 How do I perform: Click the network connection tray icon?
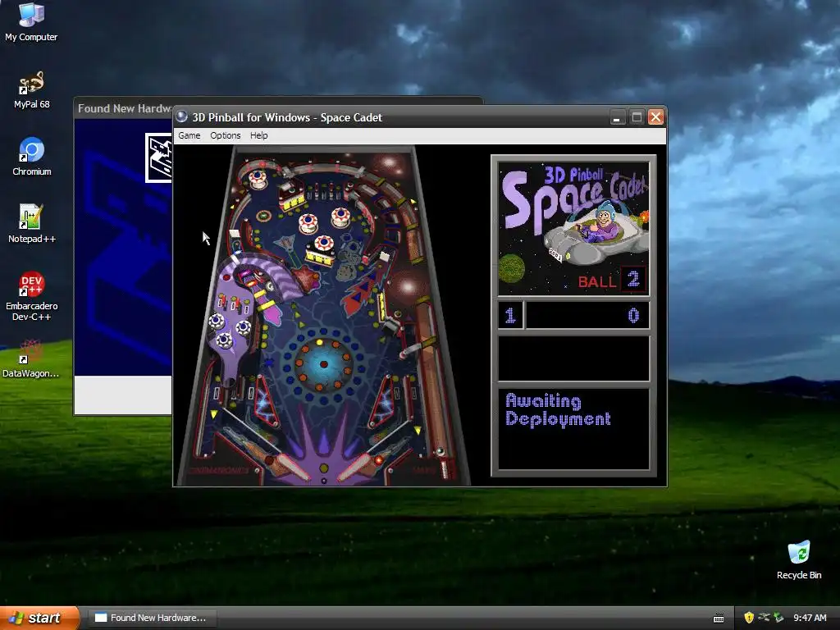[x=764, y=618]
